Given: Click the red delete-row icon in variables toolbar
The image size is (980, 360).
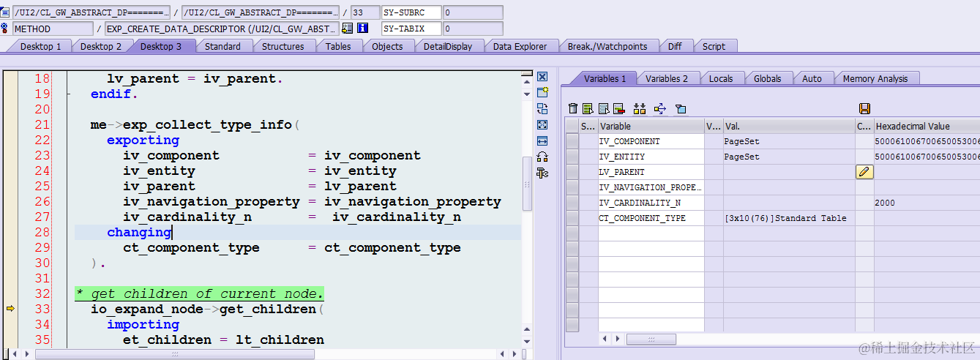Looking at the screenshot, I should click(x=618, y=108).
